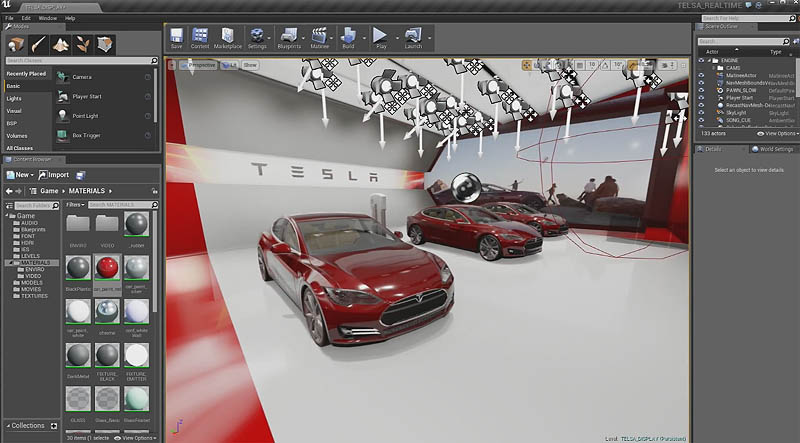This screenshot has width=800, height=443.
Task: Switch to the Landscape mode icon
Action: tap(61, 45)
